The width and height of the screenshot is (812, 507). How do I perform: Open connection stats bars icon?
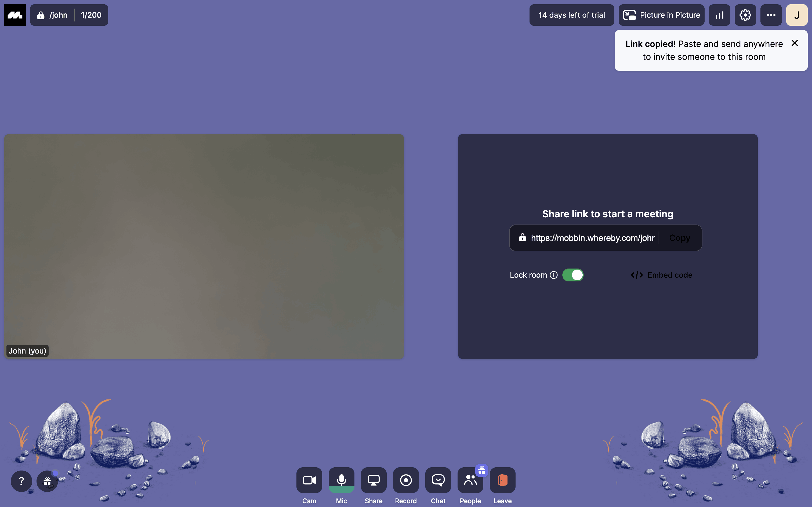click(719, 15)
